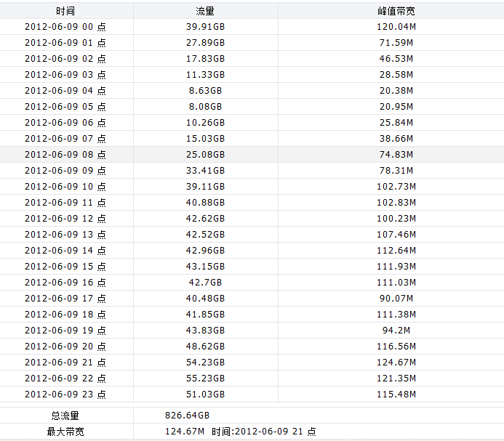504x441 pixels.
Task: Select the 2012-06-09 21 点 time cell
Action: 65,363
